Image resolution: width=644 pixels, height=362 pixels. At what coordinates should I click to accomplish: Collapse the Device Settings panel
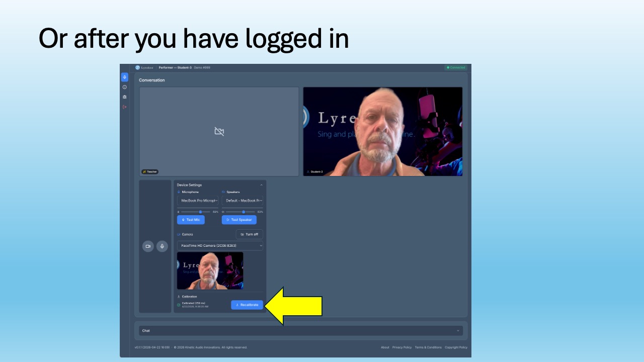click(261, 185)
